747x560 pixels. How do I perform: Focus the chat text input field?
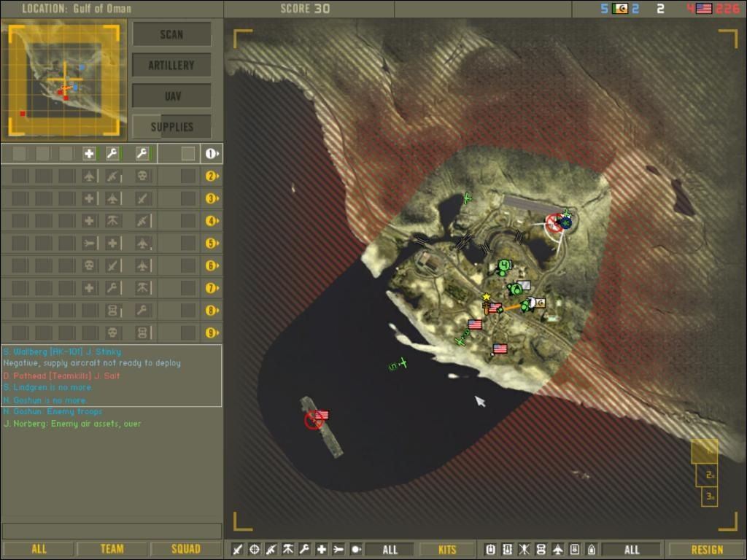pyautogui.click(x=112, y=531)
